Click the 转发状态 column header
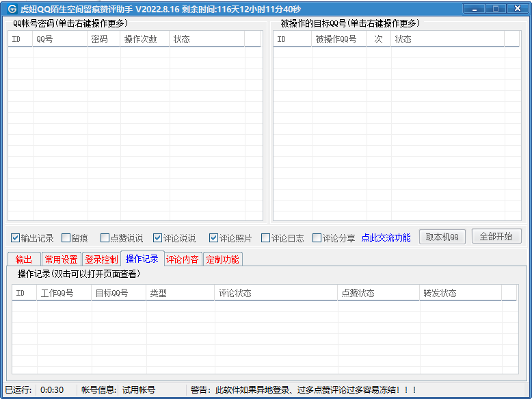 click(x=460, y=293)
